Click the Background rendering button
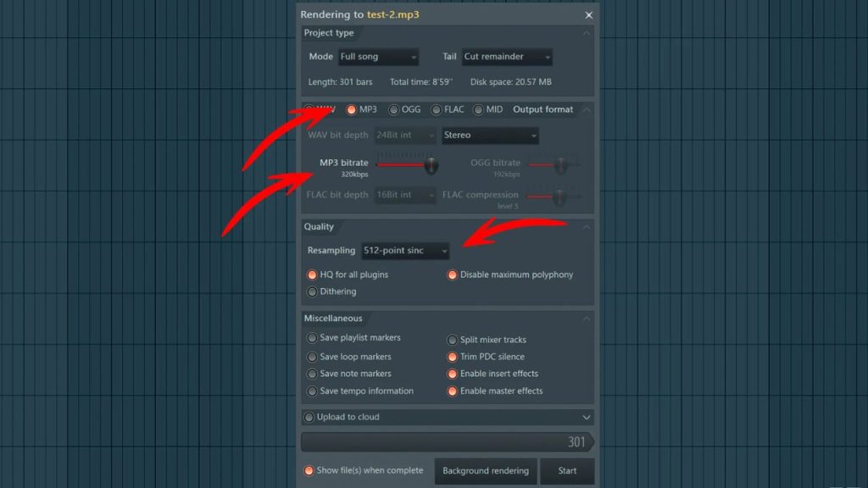This screenshot has width=868, height=488. coord(485,471)
